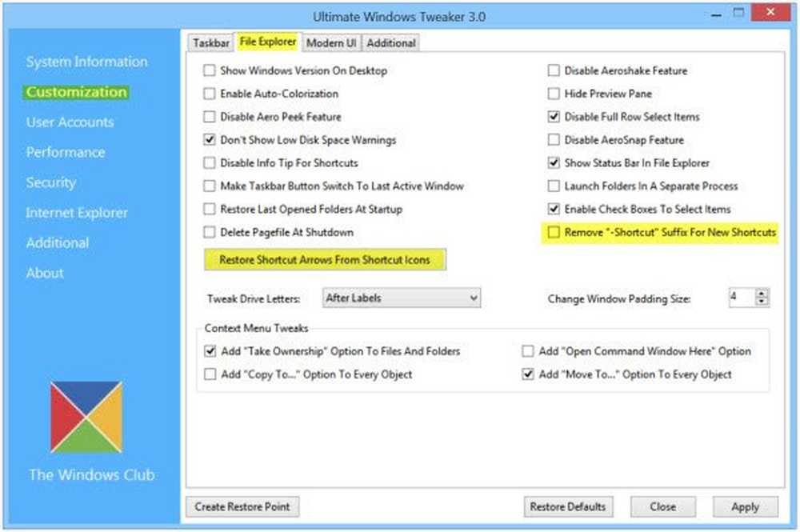Toggle Disable AeroSnap Feature checkbox

pos(554,139)
